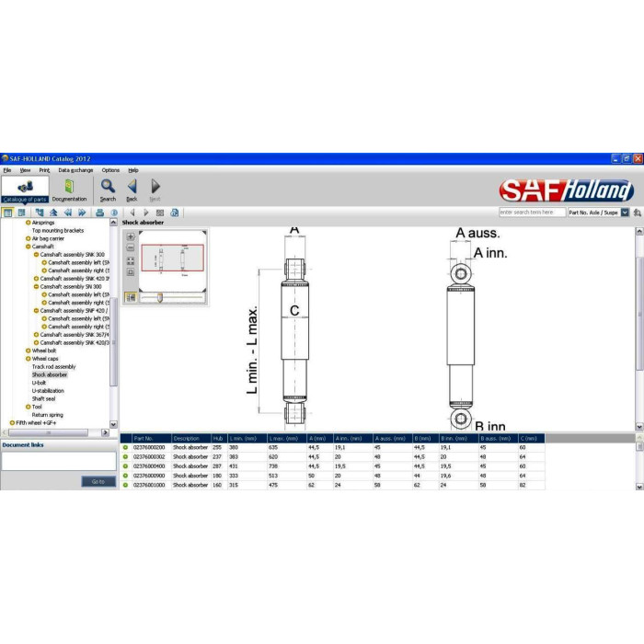Viewport: 644px width, 644px height.
Task: Expand the Fifth wheel +GF+ node
Action: [x=12, y=422]
